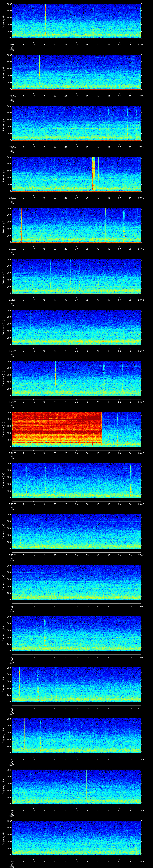Open the 0:56:00 spectrogram panel
Image resolution: width=153 pixels, height=868 pixels.
tap(76, 531)
